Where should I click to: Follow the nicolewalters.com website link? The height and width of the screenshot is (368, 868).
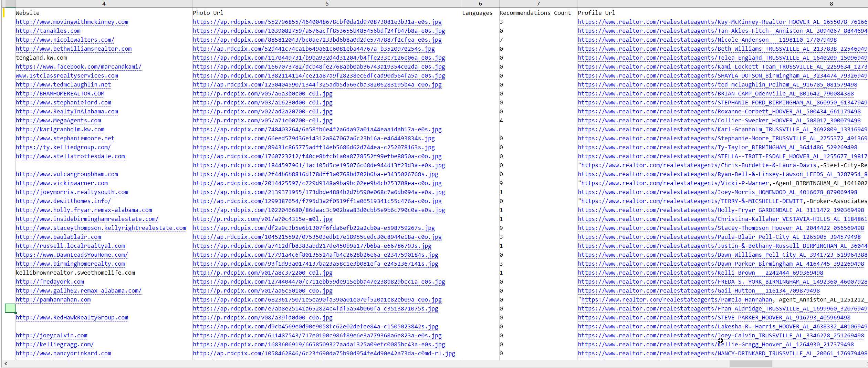(x=65, y=40)
